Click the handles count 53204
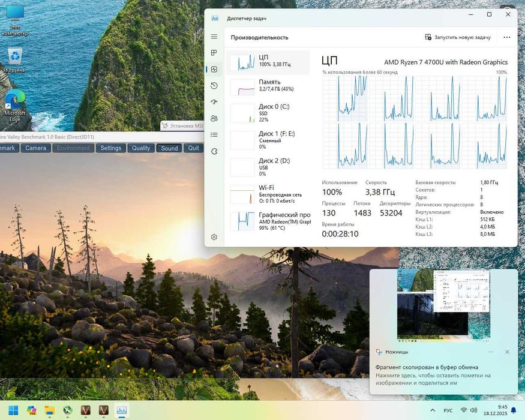The height and width of the screenshot is (420, 525). [x=391, y=213]
